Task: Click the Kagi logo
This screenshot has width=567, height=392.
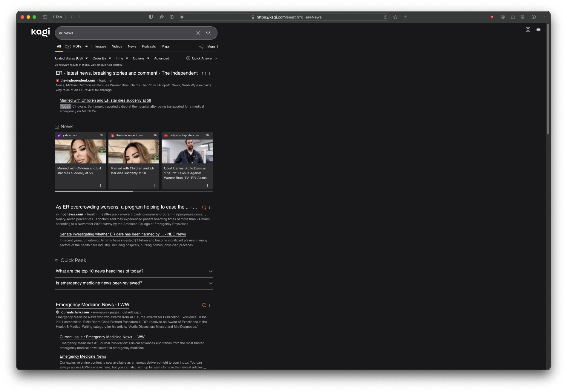Action: coord(40,32)
